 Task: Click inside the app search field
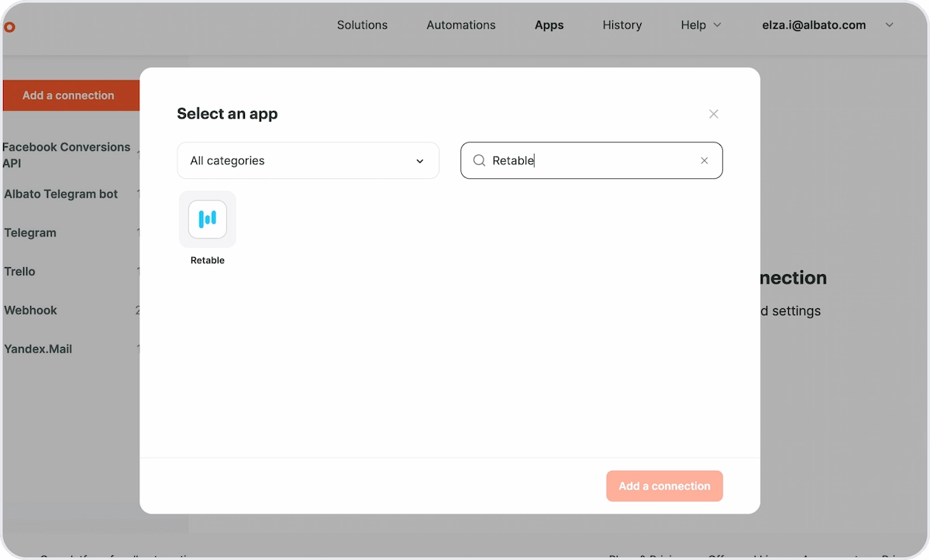click(591, 160)
